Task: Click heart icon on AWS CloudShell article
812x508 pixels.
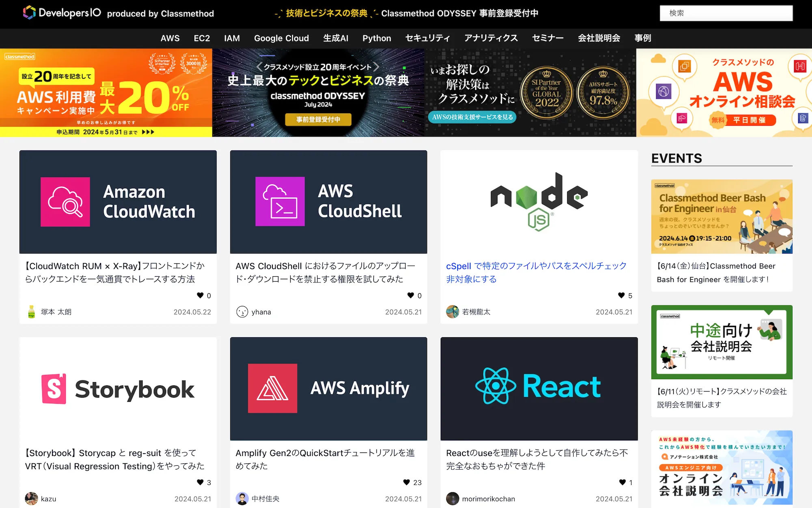Action: pos(411,295)
